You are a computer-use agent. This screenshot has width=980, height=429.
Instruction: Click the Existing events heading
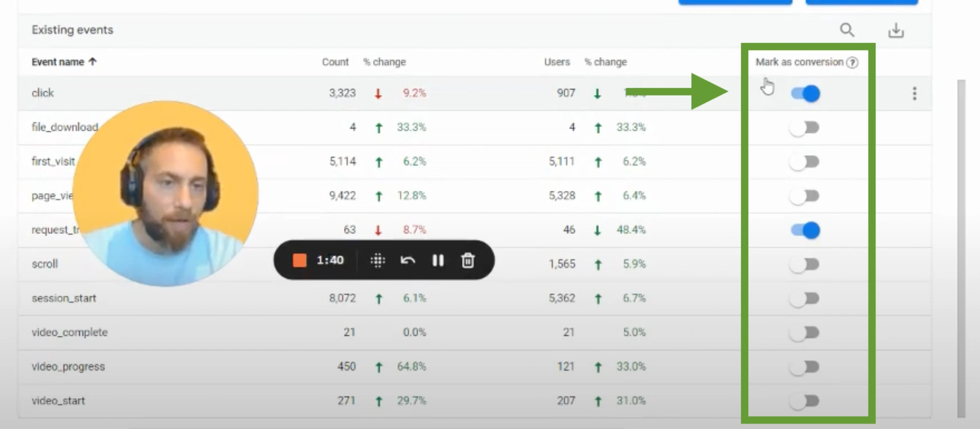tap(72, 30)
